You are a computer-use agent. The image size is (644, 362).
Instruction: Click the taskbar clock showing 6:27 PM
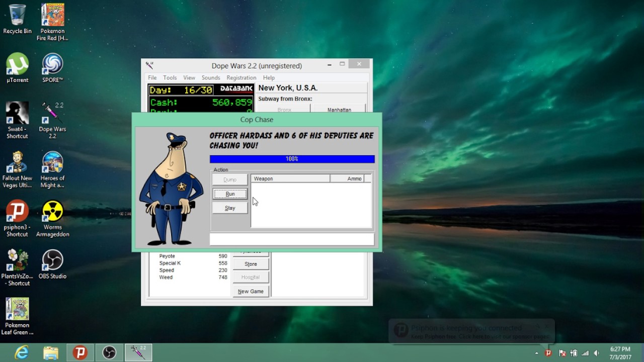(620, 353)
